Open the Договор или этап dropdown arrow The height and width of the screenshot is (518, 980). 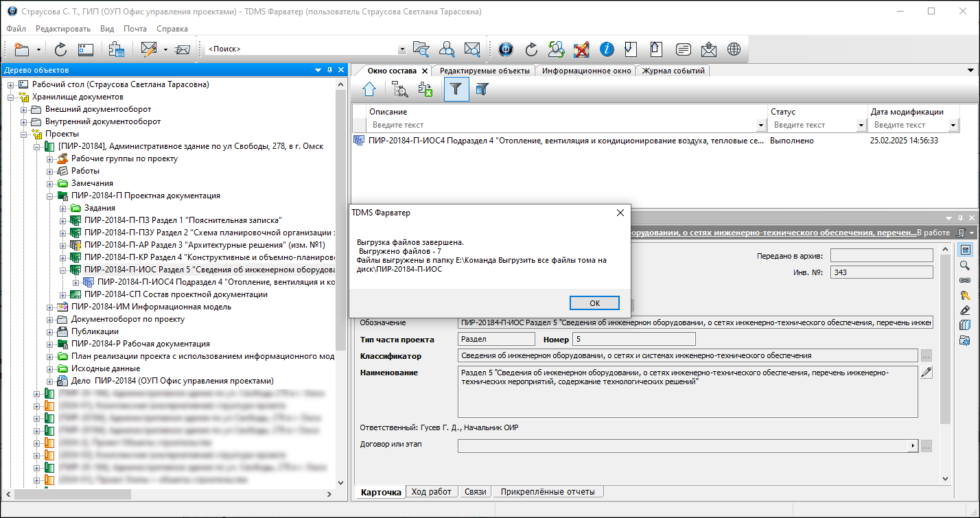pyautogui.click(x=913, y=446)
